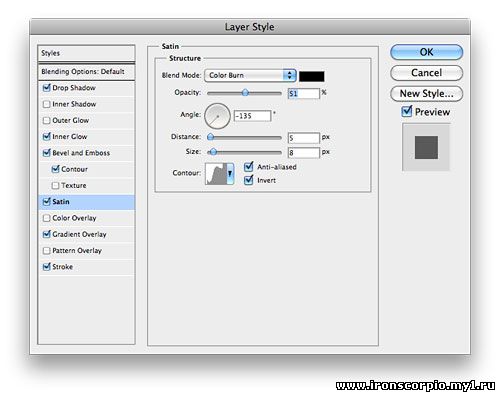Click the Size value field
Image resolution: width=500 pixels, height=395 pixels.
304,153
